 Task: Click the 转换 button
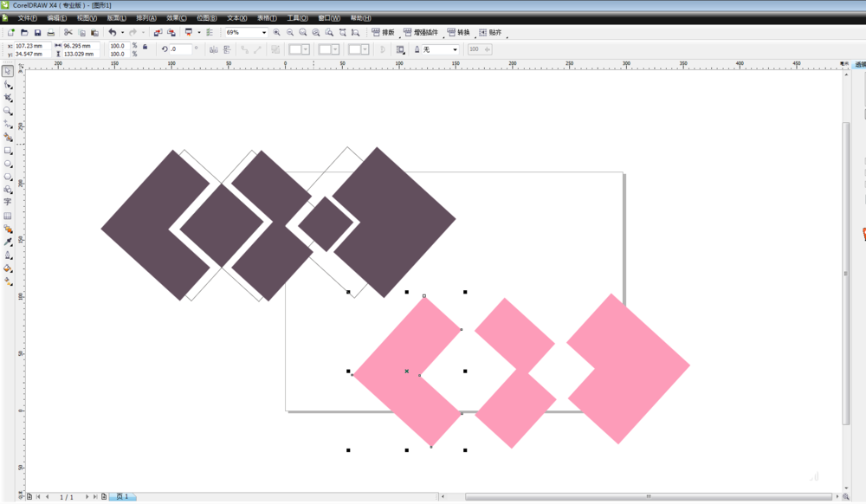pyautogui.click(x=458, y=33)
